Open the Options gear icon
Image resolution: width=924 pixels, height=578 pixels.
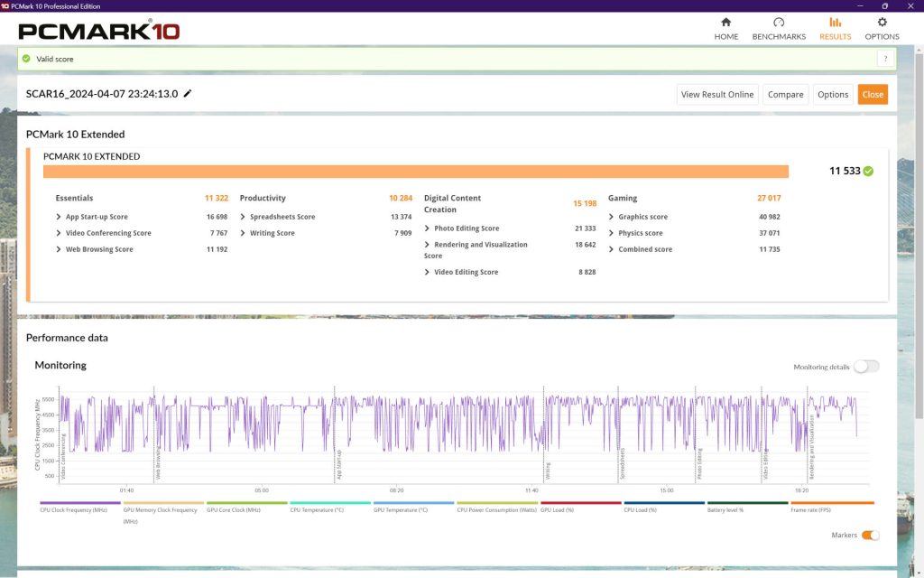point(882,23)
